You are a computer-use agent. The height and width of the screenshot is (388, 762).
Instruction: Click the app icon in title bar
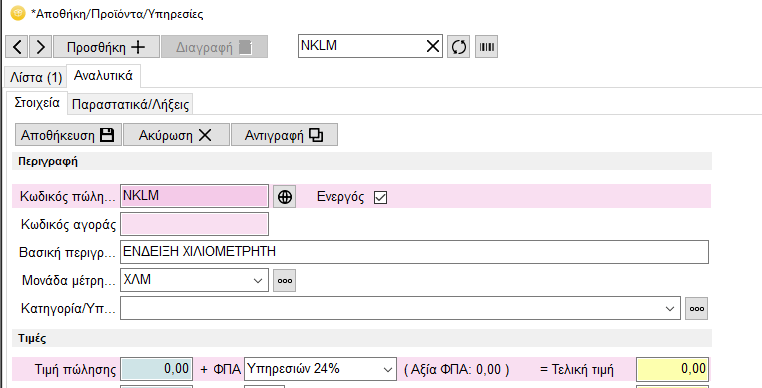point(18,13)
